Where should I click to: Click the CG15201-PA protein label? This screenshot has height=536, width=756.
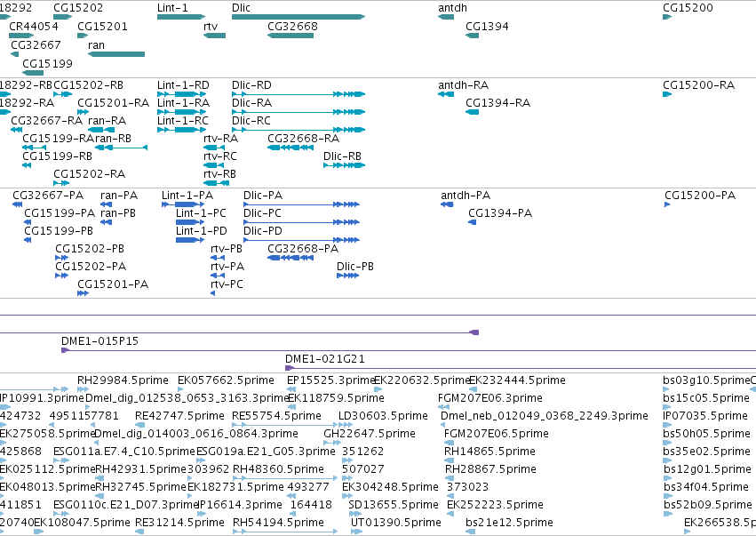pos(113,284)
